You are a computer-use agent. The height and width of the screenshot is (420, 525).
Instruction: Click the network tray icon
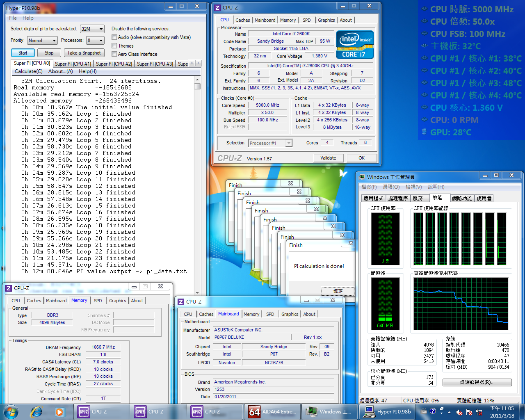pos(479,412)
